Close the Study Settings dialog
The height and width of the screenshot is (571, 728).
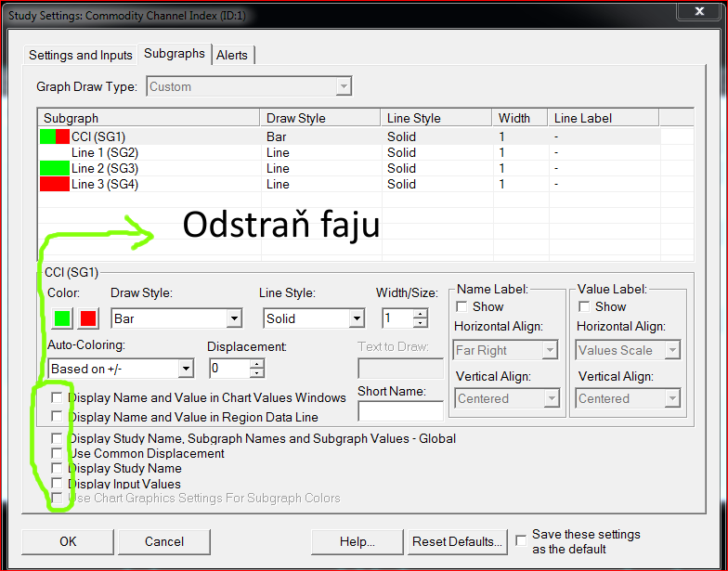click(700, 11)
